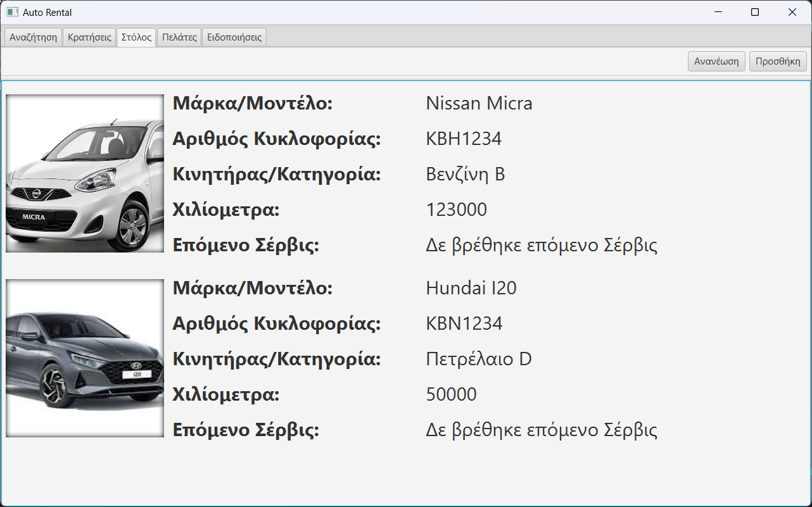Click the 'Επόμενο Σέρβις:' label in the Nissan Micra row

pyautogui.click(x=246, y=245)
